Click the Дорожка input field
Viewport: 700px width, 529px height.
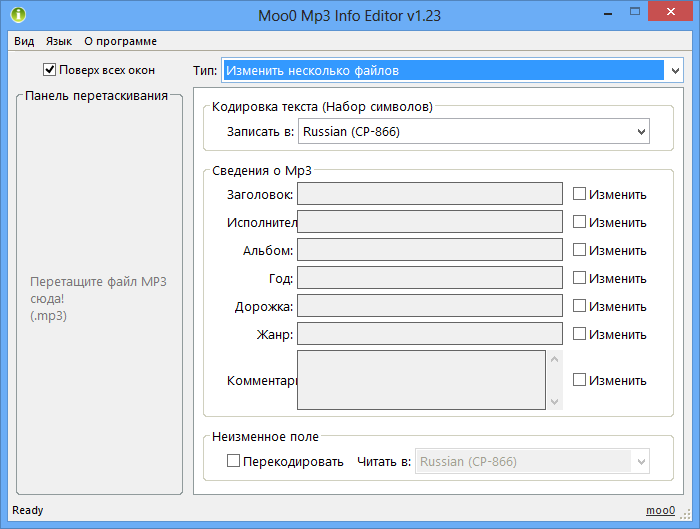point(430,306)
